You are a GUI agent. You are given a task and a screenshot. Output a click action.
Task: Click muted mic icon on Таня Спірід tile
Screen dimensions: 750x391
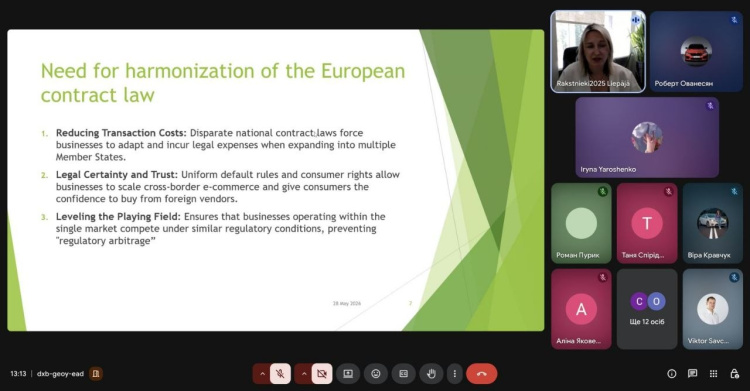[x=668, y=191]
